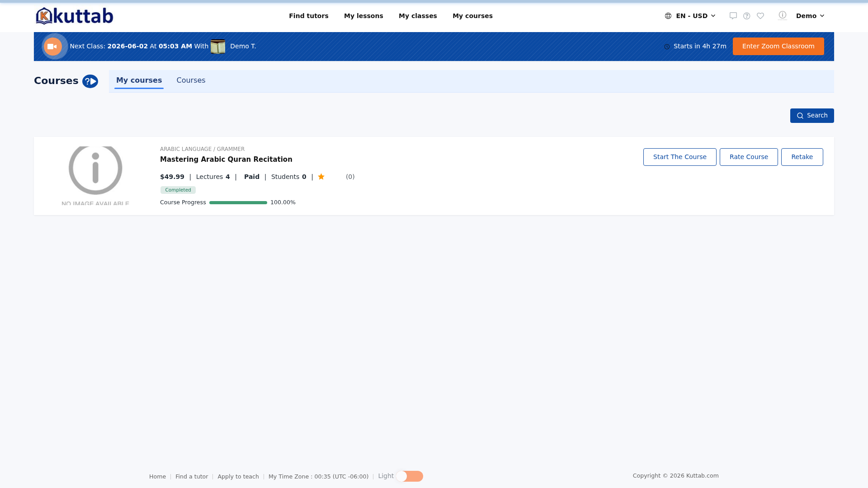
Task: Click the tutor Demo T. avatar thumbnail
Action: 218,47
